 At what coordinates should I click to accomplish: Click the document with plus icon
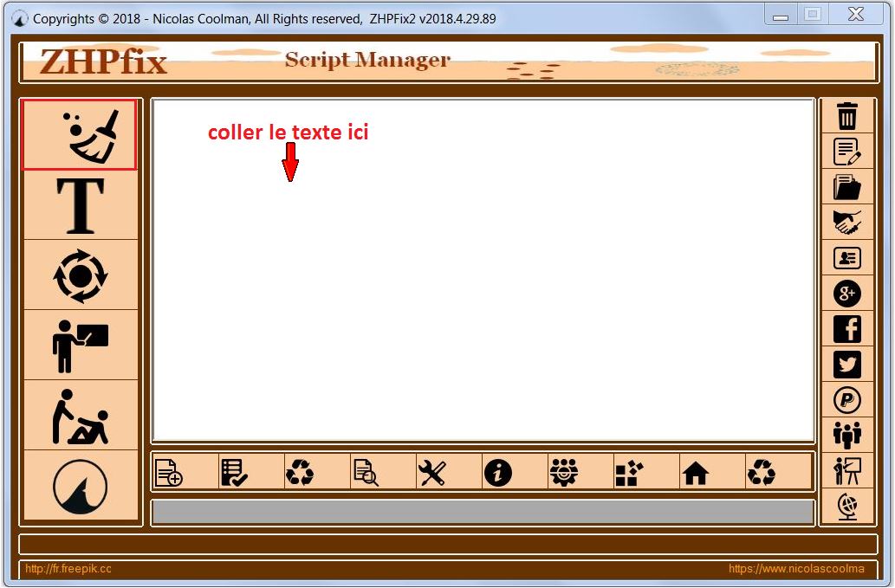click(x=169, y=472)
